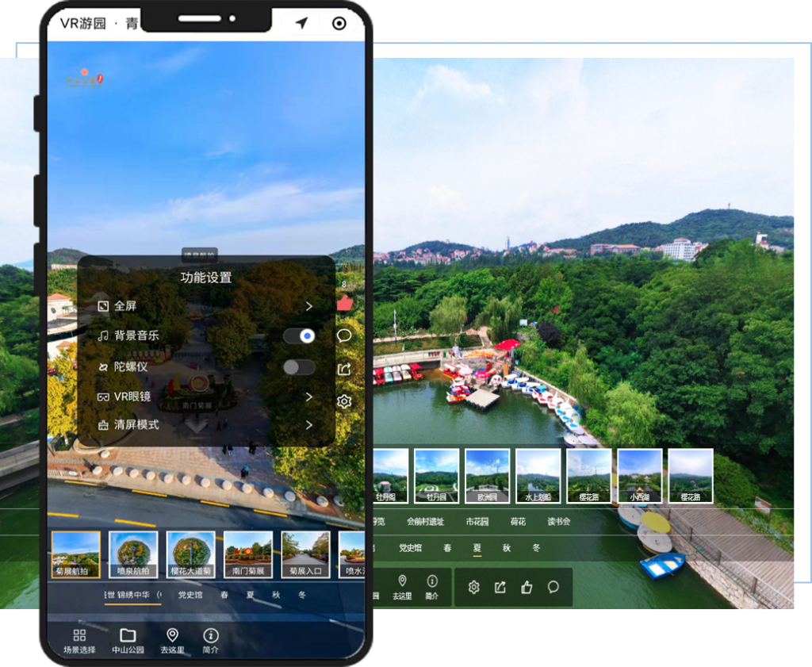Open the 中山公园 folder button

coord(128,640)
